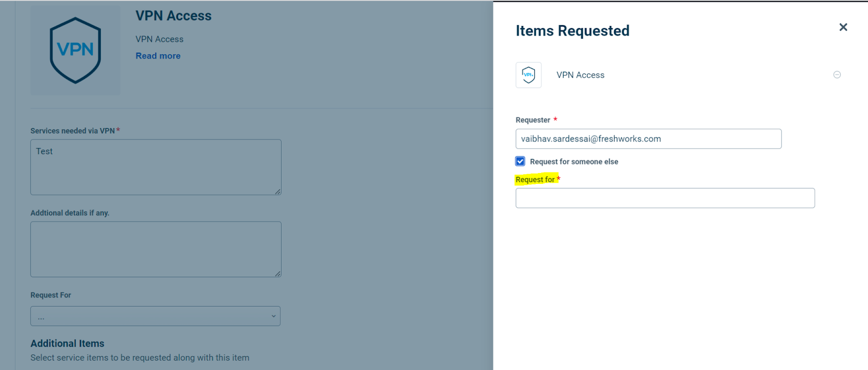Click the Items Requested heading
This screenshot has height=370, width=868.
[572, 31]
